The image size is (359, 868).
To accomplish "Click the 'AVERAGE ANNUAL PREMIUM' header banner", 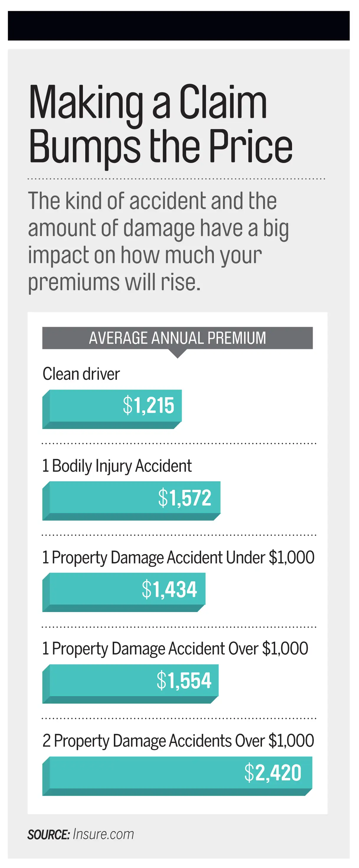I will click(177, 338).
